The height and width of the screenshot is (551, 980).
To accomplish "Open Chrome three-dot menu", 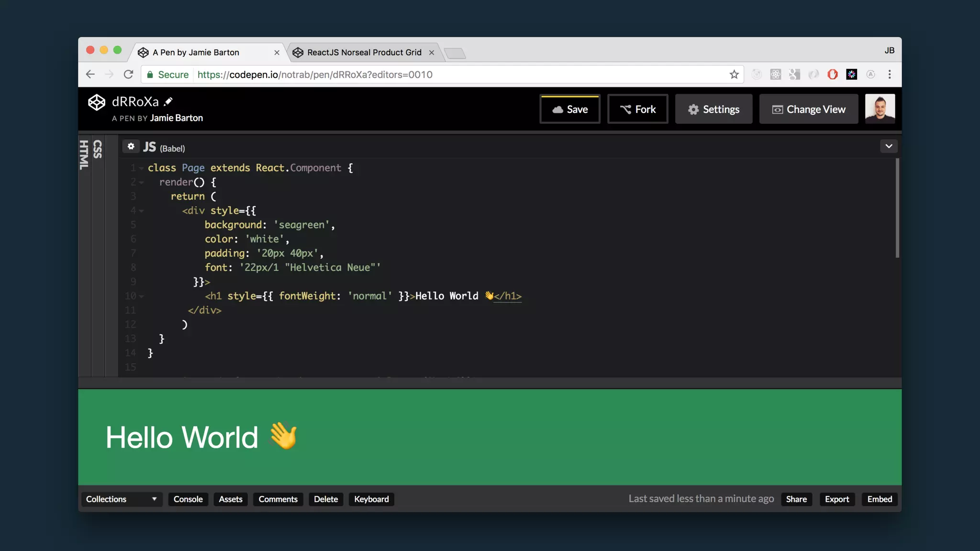I will tap(890, 75).
